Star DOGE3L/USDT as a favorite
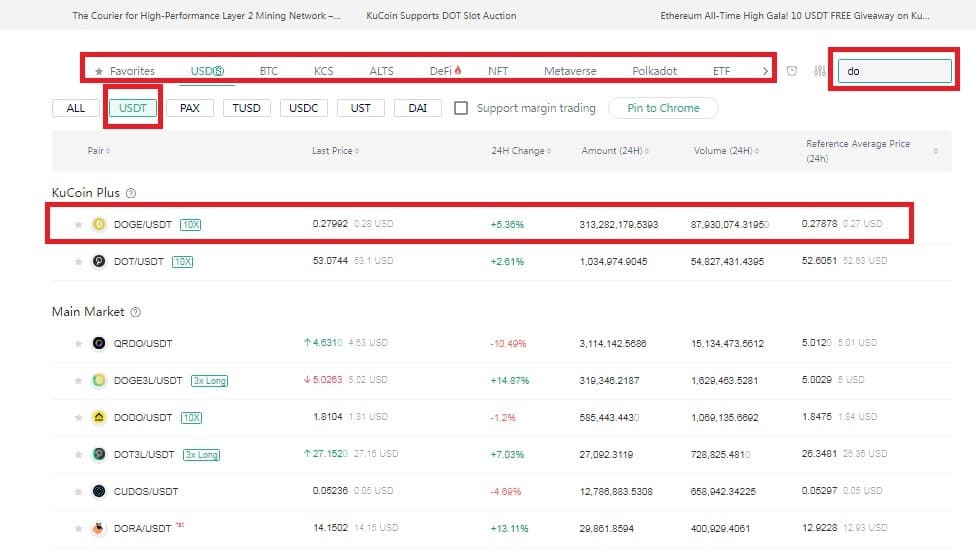This screenshot has width=976, height=555. click(x=78, y=380)
